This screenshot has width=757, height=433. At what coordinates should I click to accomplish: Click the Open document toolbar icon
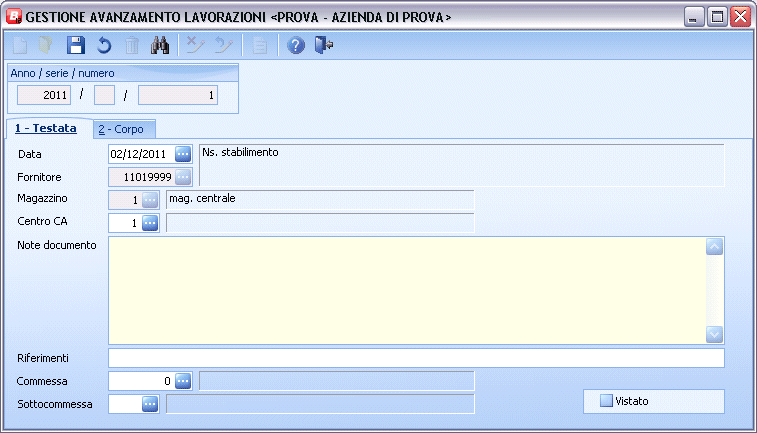click(46, 45)
